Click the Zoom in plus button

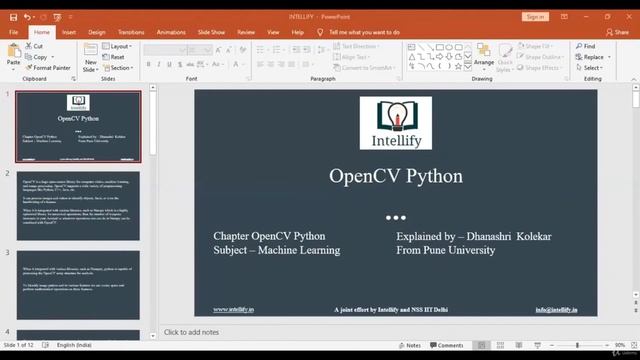(607, 345)
